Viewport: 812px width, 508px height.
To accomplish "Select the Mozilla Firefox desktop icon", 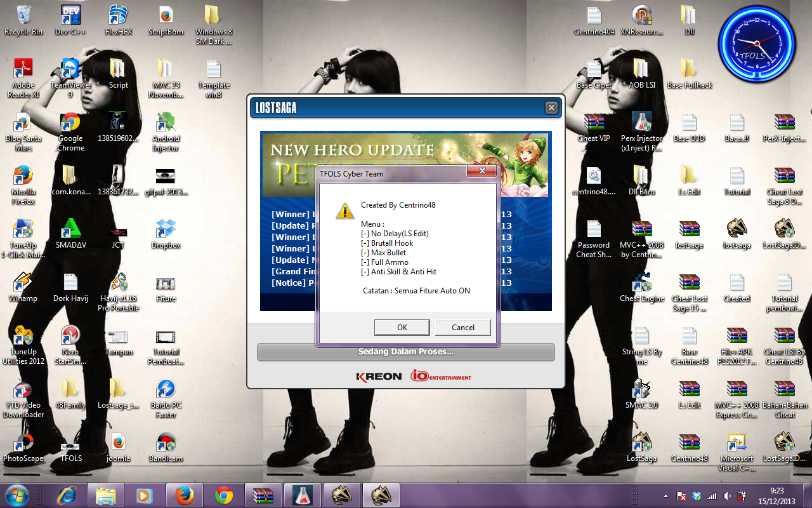I will point(23,185).
